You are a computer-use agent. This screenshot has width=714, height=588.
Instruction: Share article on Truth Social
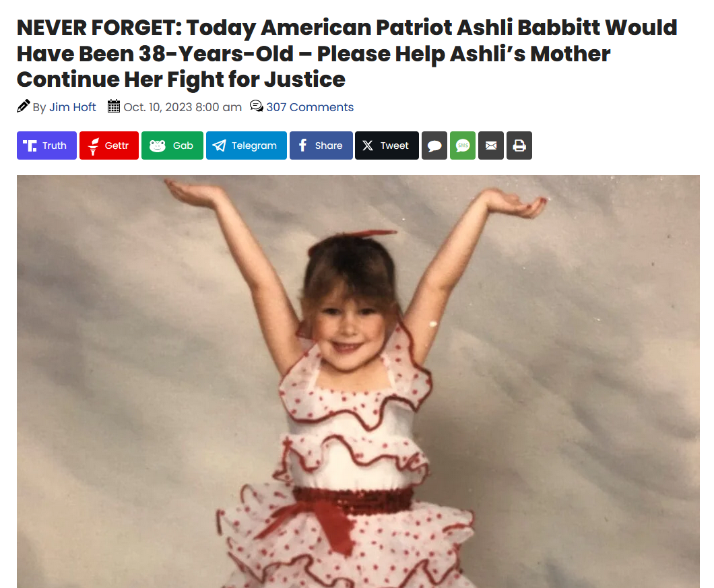(x=46, y=145)
